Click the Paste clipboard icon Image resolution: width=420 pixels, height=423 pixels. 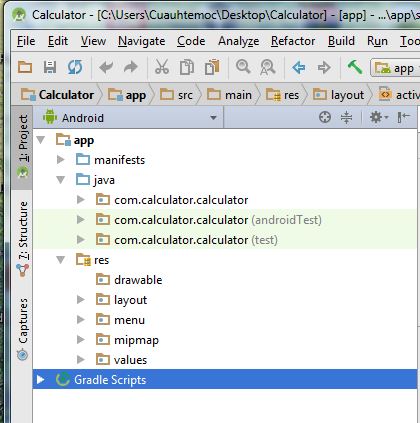click(x=212, y=67)
